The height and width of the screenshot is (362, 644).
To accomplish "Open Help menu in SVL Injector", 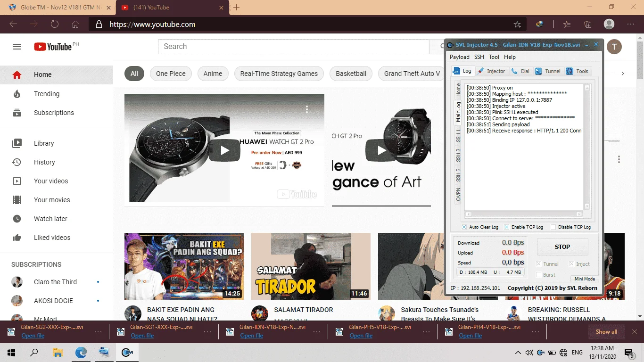I will [x=510, y=57].
